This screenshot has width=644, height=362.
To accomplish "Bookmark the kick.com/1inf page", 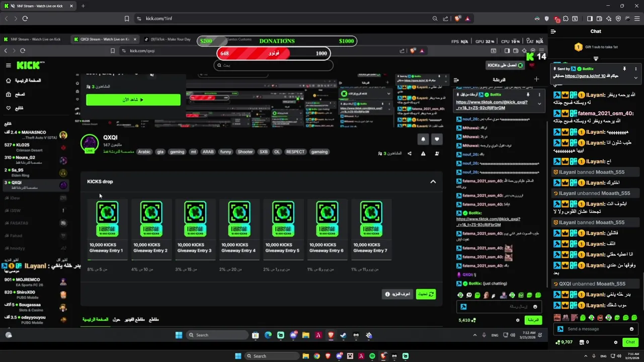I will click(127, 19).
